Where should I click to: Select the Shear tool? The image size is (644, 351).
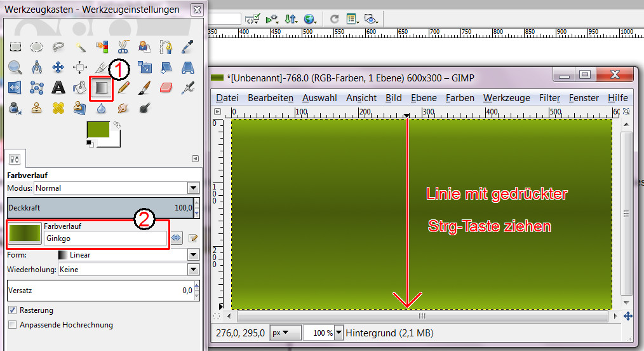click(166, 67)
